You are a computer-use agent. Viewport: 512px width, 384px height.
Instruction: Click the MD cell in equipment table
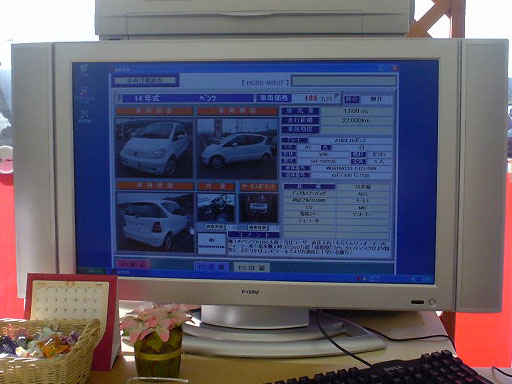pos(362,208)
